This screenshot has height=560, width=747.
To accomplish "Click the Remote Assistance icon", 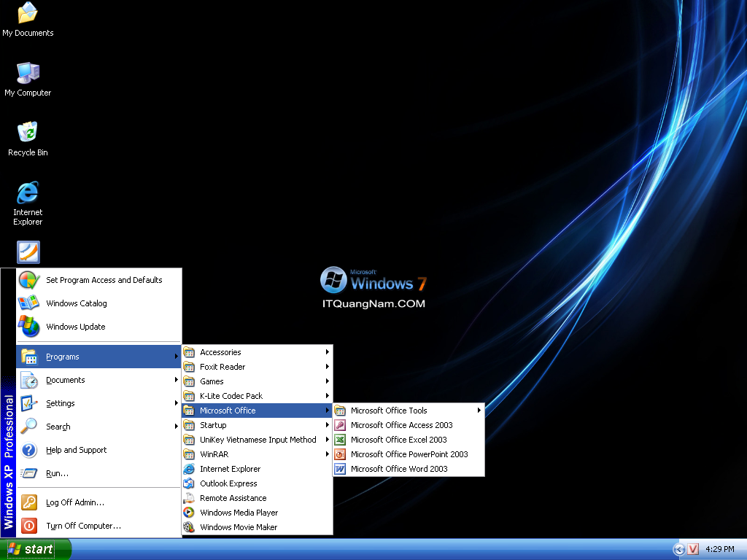I will point(189,498).
